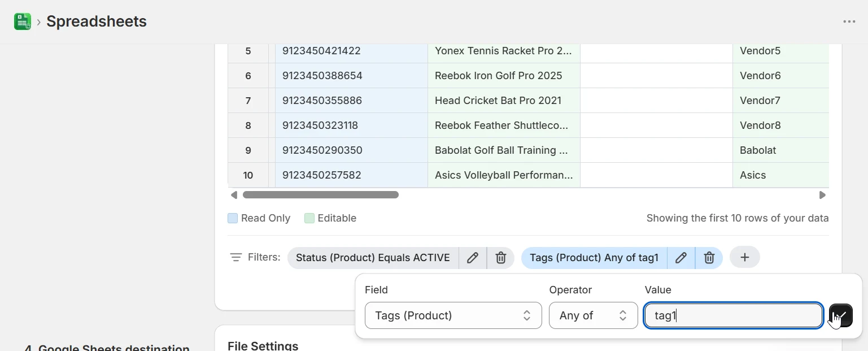Open the Field dropdown Tags (Product)
Screen dimensions: 868x351
tap(453, 315)
